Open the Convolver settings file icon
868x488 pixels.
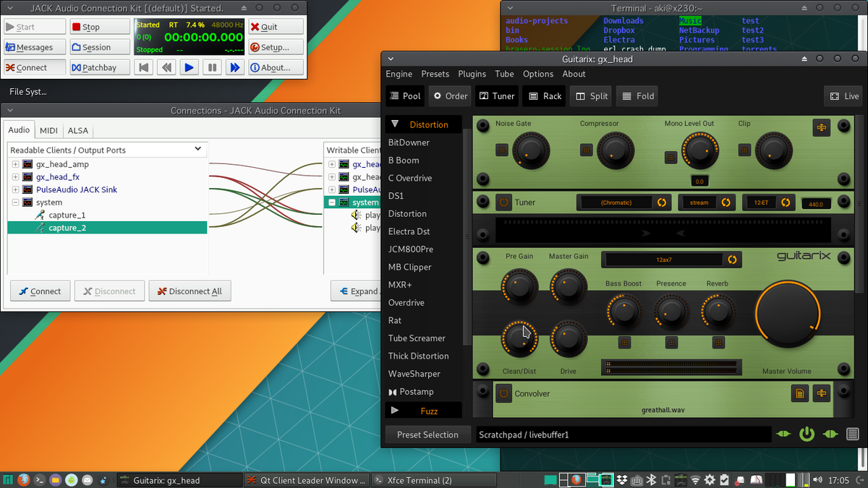pyautogui.click(x=799, y=393)
